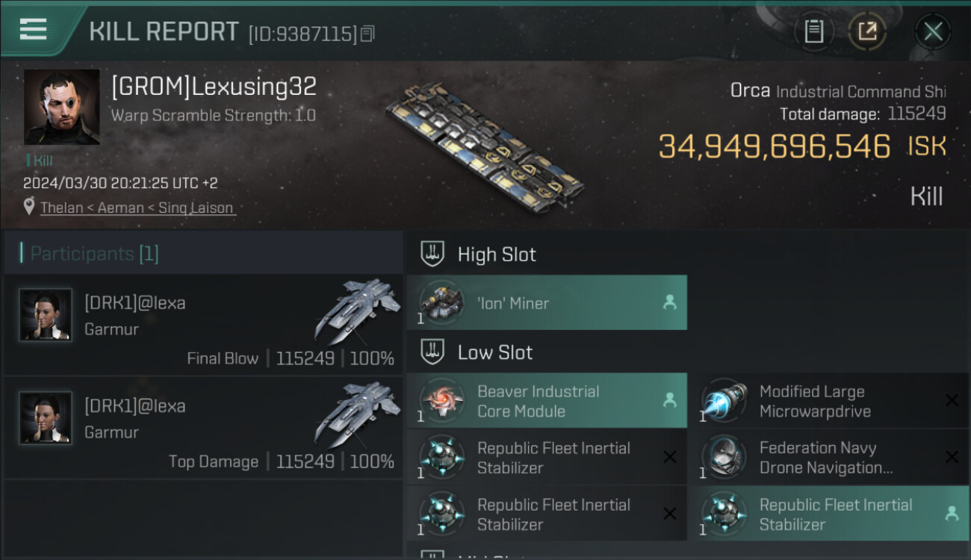Select the 'Ion' Miner module
Viewport: 971px width, 560px height.
click(547, 303)
